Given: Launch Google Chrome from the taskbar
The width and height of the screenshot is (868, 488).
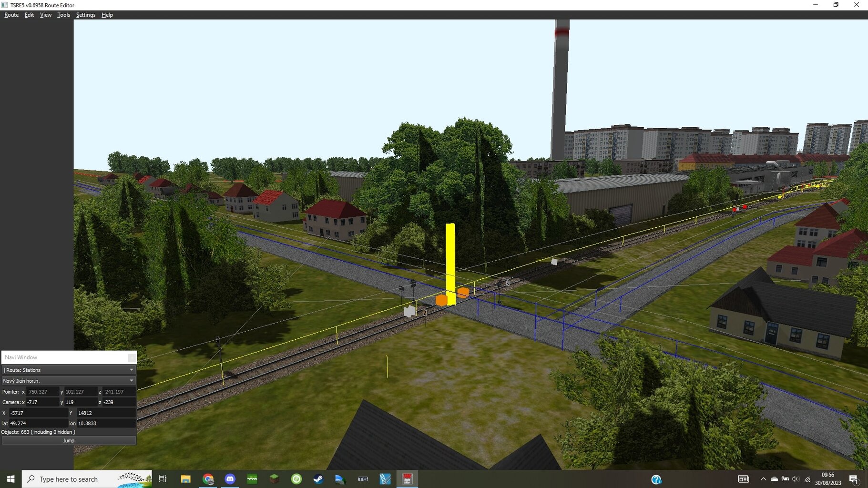Looking at the screenshot, I should [x=208, y=479].
